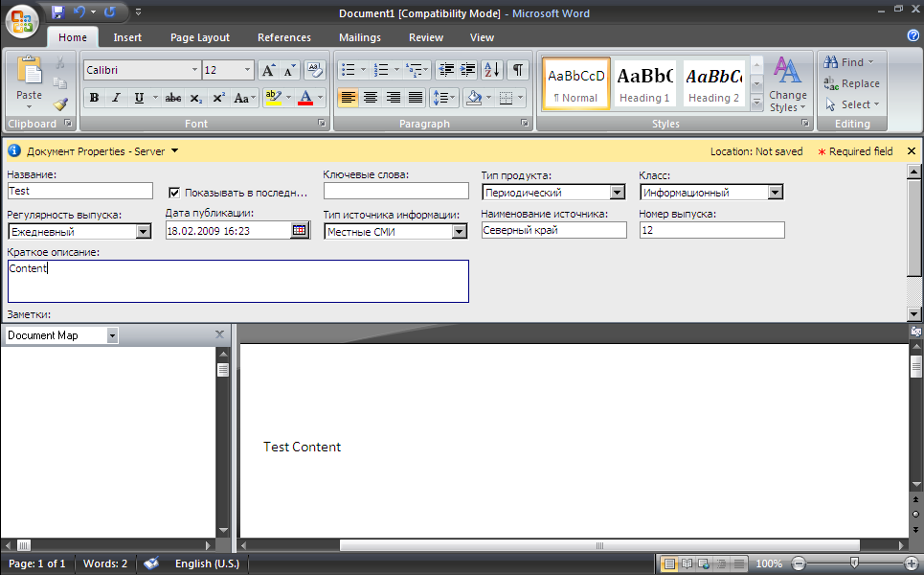Expand the Регулярность выпуска dropdown
The image size is (924, 575).
tap(144, 231)
